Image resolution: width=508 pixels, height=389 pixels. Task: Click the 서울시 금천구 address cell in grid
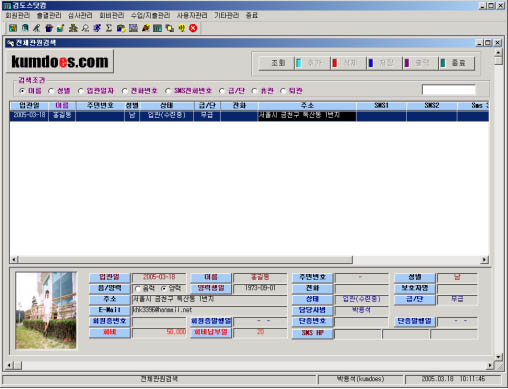(307, 115)
